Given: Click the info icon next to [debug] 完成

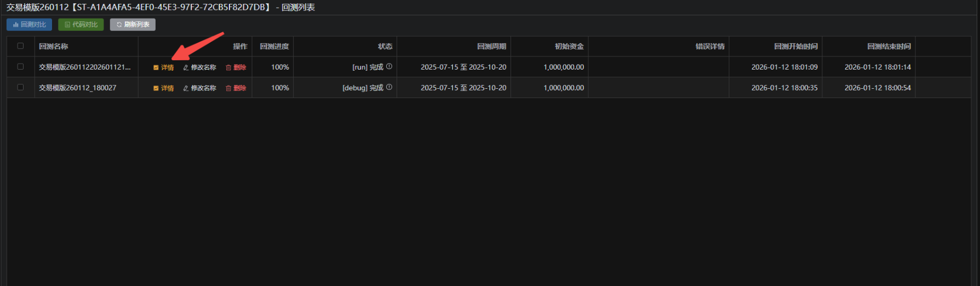Looking at the screenshot, I should (389, 87).
